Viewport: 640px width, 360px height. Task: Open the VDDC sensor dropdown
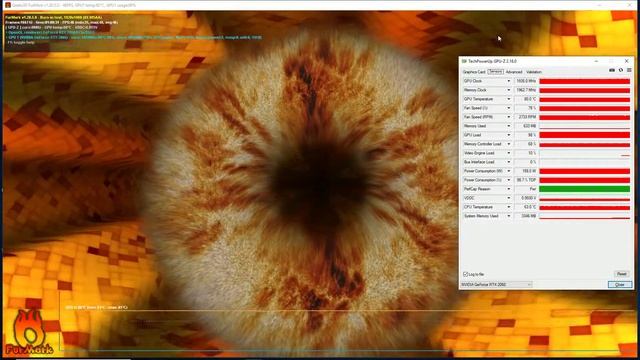[x=509, y=198]
